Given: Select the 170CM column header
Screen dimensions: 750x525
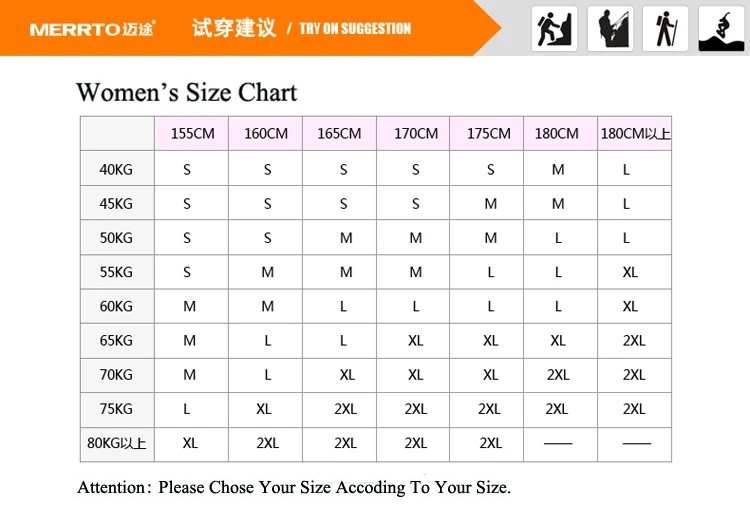Looking at the screenshot, I should click(x=414, y=133).
